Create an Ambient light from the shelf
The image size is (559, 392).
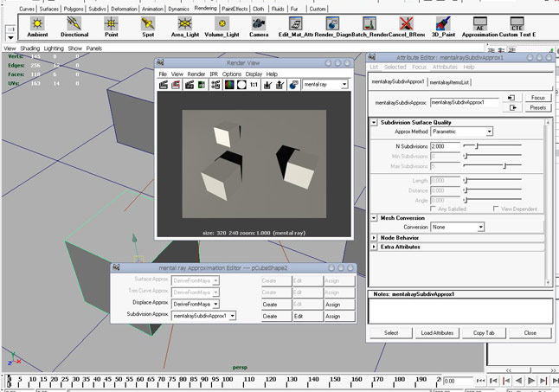[x=37, y=24]
